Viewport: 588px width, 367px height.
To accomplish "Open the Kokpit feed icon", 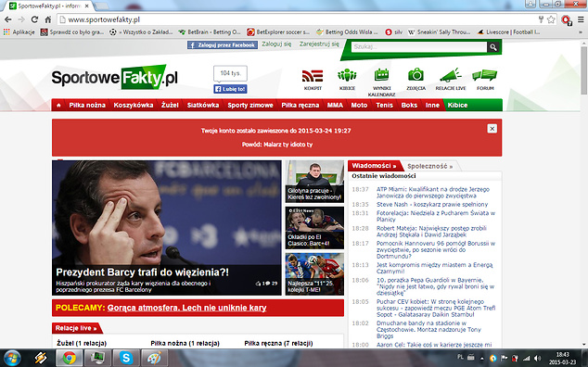I will coord(313,76).
